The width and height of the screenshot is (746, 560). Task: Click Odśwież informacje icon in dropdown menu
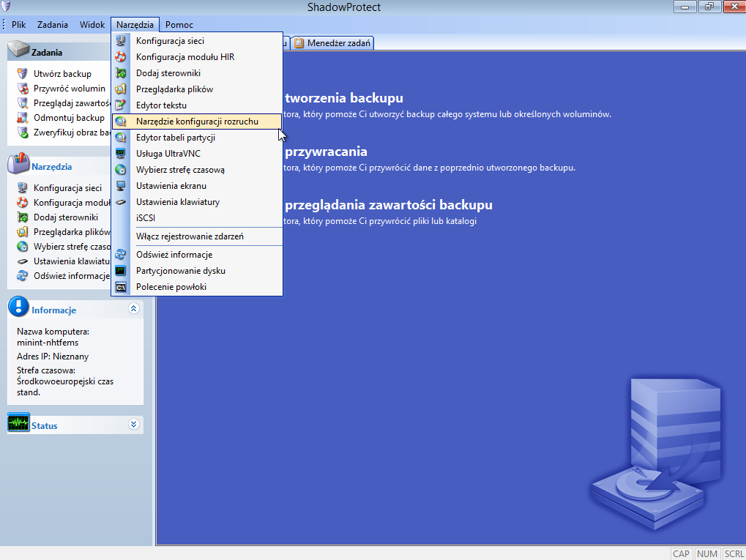click(x=121, y=255)
